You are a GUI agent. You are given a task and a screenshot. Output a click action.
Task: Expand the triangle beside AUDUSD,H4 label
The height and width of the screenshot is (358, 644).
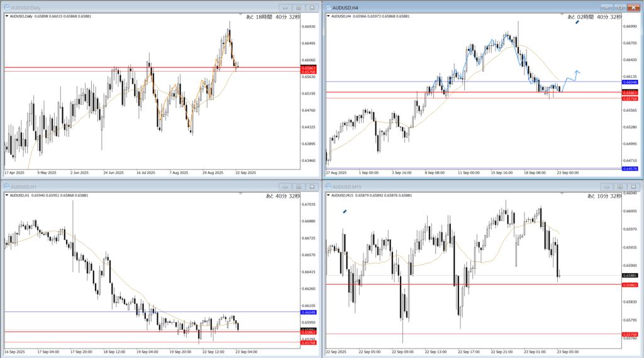(x=328, y=16)
